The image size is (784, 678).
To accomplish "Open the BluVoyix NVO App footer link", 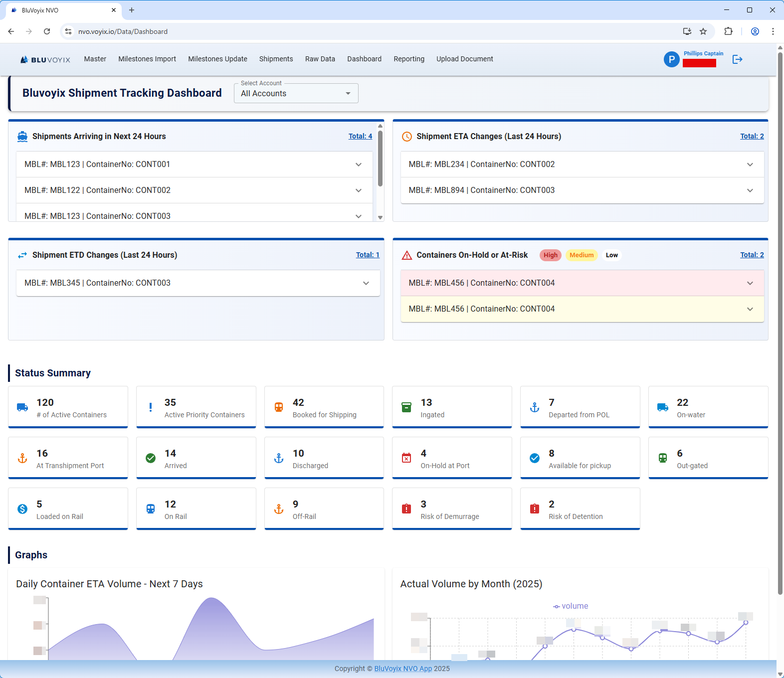I will point(403,669).
